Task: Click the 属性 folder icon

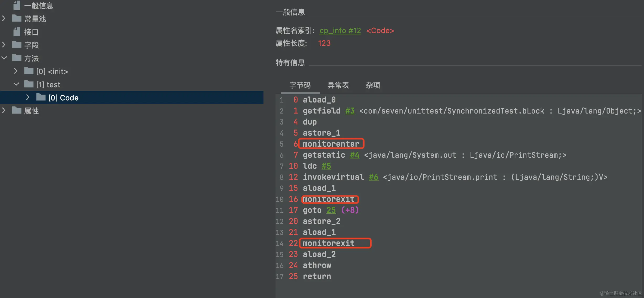Action: point(17,111)
